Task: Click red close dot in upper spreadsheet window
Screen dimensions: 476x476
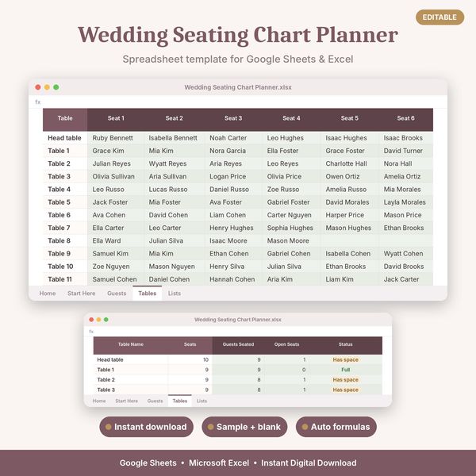Action: 38,87
